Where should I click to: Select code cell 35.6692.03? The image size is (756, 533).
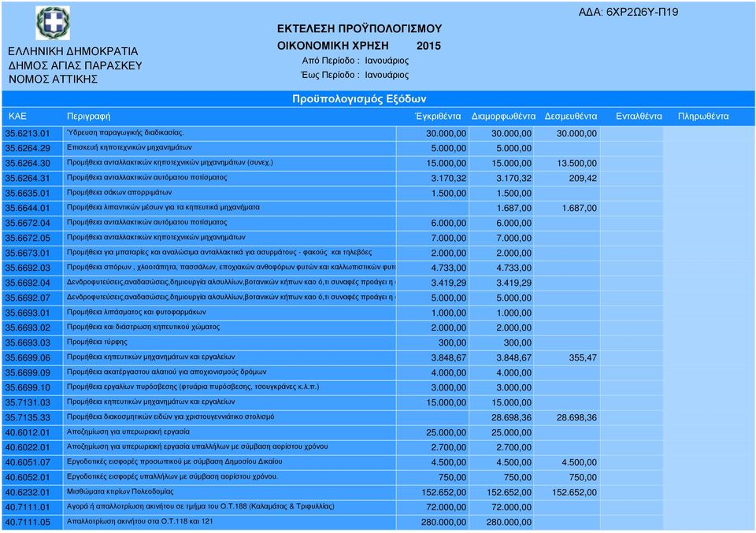click(32, 268)
